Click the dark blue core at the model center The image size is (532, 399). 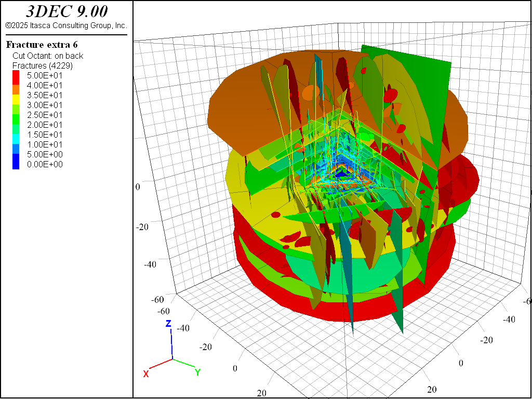(343, 175)
